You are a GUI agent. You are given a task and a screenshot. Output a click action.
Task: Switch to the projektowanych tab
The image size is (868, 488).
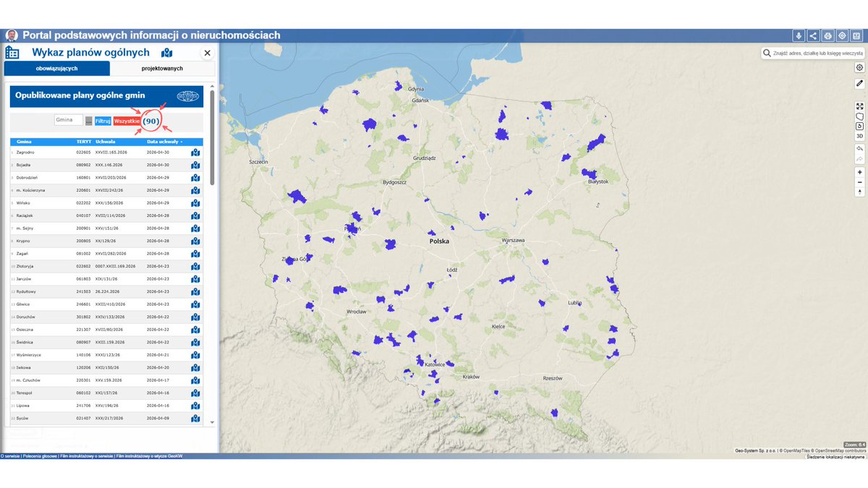(162, 68)
